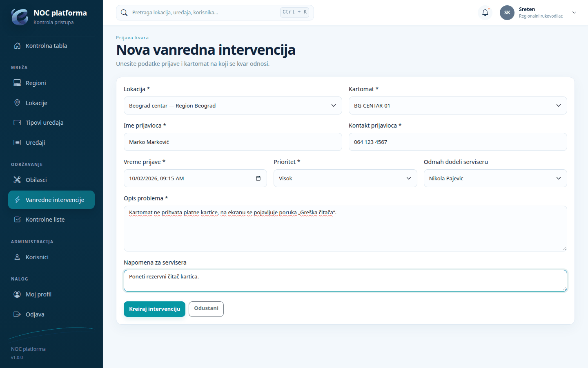Image resolution: width=588 pixels, height=368 pixels.
Task: Open the Lokacija dropdown
Action: pyautogui.click(x=233, y=105)
